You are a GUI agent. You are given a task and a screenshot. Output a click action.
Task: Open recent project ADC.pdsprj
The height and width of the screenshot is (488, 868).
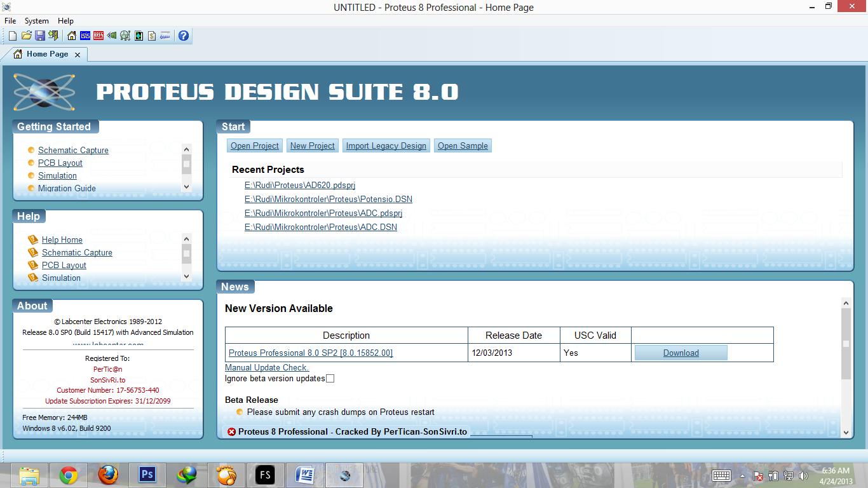point(323,213)
